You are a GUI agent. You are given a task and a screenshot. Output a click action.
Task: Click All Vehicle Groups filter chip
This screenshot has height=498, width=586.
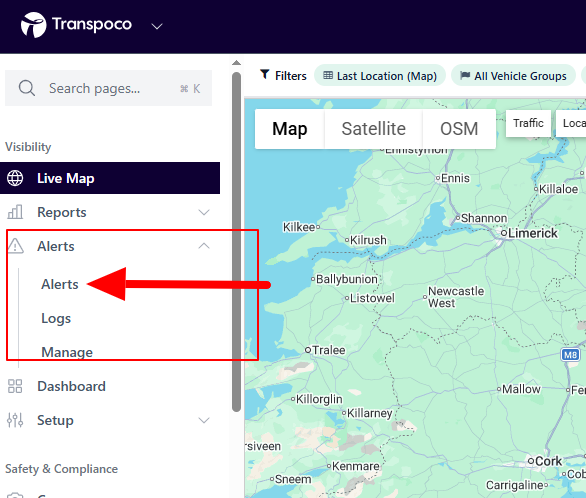513,76
